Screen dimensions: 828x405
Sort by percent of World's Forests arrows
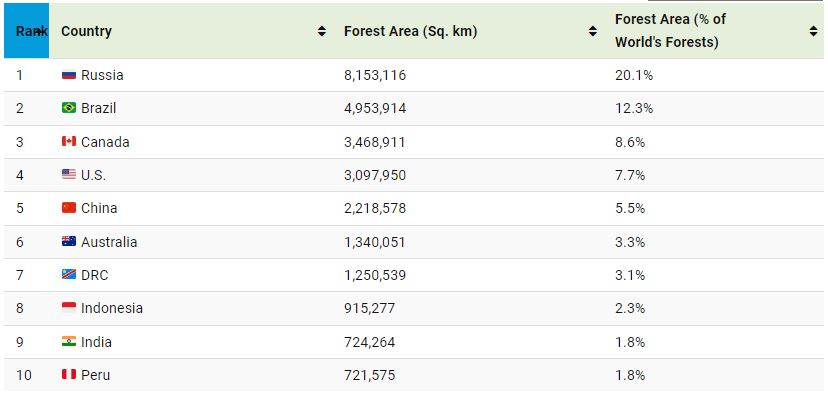tap(813, 31)
